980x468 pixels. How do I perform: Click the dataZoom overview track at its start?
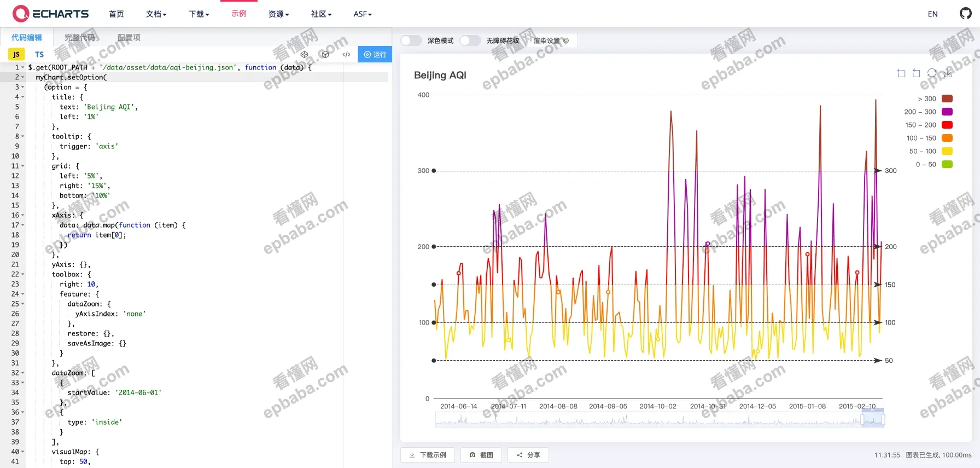click(x=437, y=420)
